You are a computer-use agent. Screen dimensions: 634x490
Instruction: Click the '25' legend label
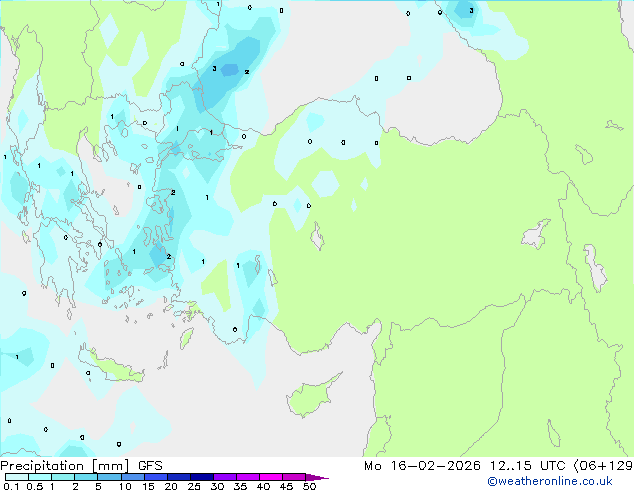point(194,486)
